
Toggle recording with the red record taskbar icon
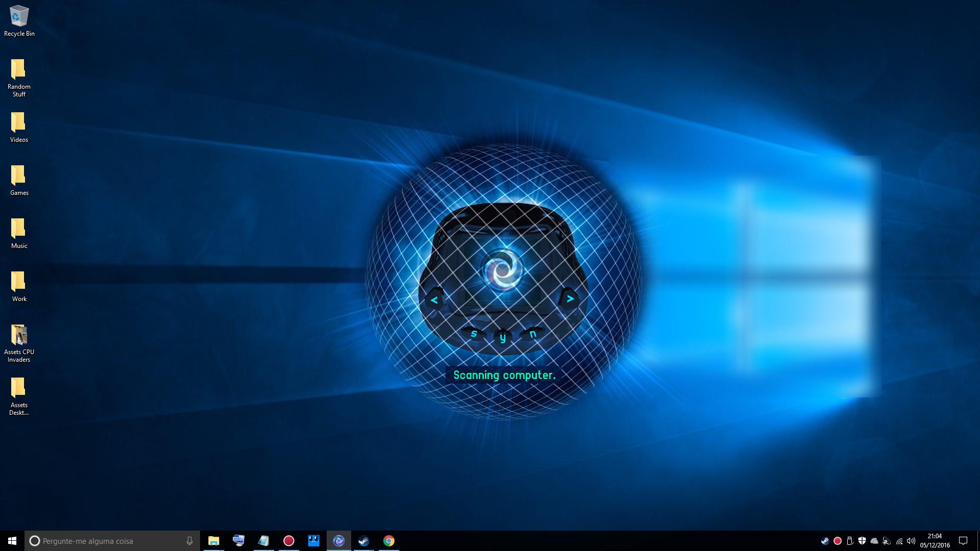[x=289, y=541]
